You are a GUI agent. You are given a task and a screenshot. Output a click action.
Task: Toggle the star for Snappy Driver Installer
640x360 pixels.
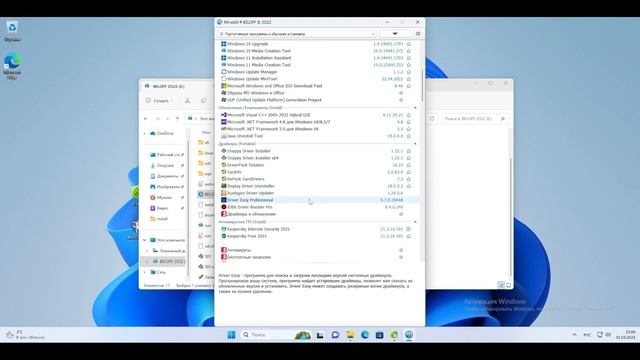409,151
